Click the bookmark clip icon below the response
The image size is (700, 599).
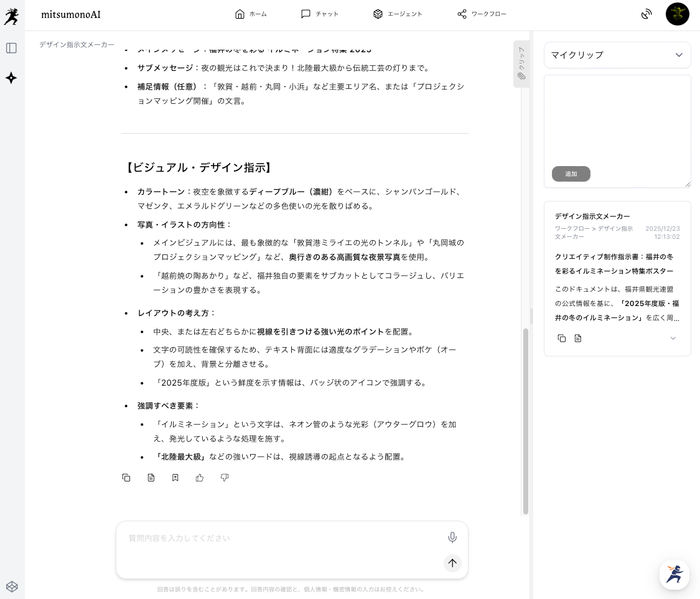175,478
